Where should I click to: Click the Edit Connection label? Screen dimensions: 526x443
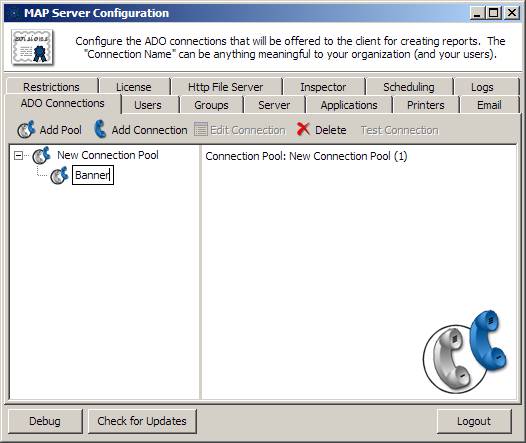pos(248,130)
